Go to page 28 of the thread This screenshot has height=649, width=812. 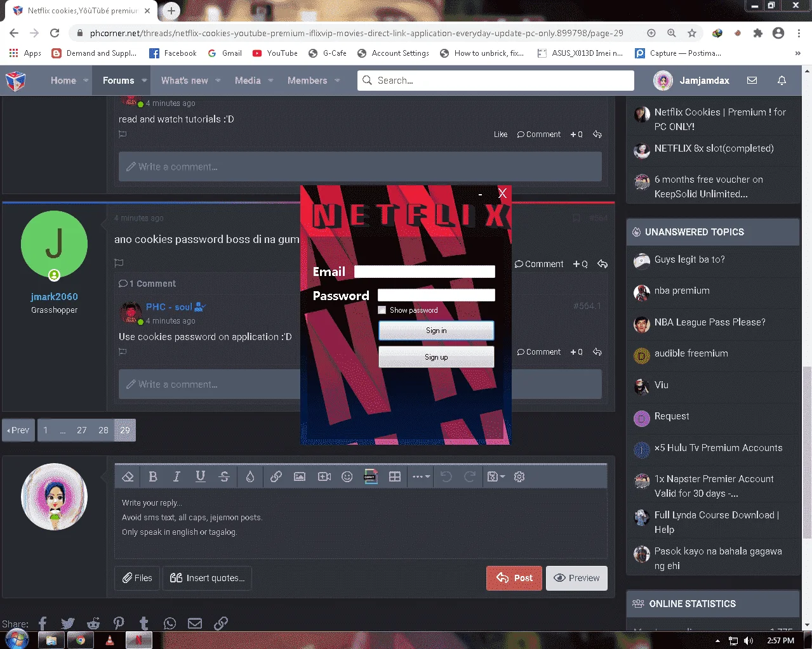click(x=103, y=430)
